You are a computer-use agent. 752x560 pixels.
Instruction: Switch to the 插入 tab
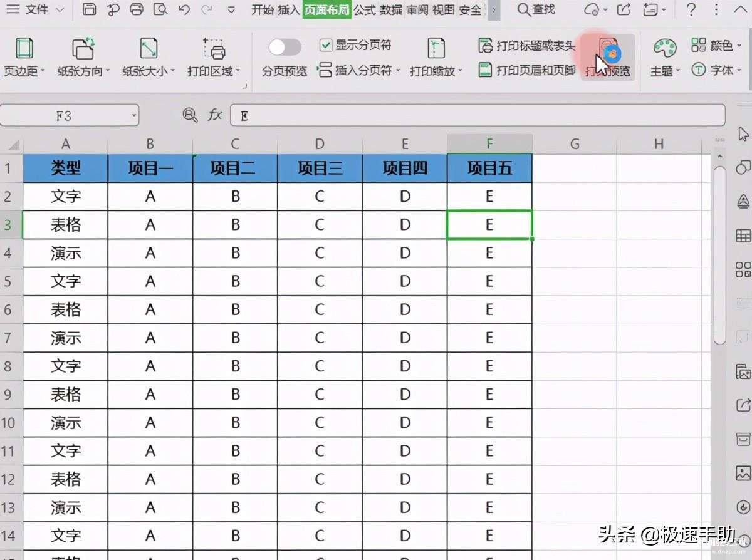[x=289, y=10]
